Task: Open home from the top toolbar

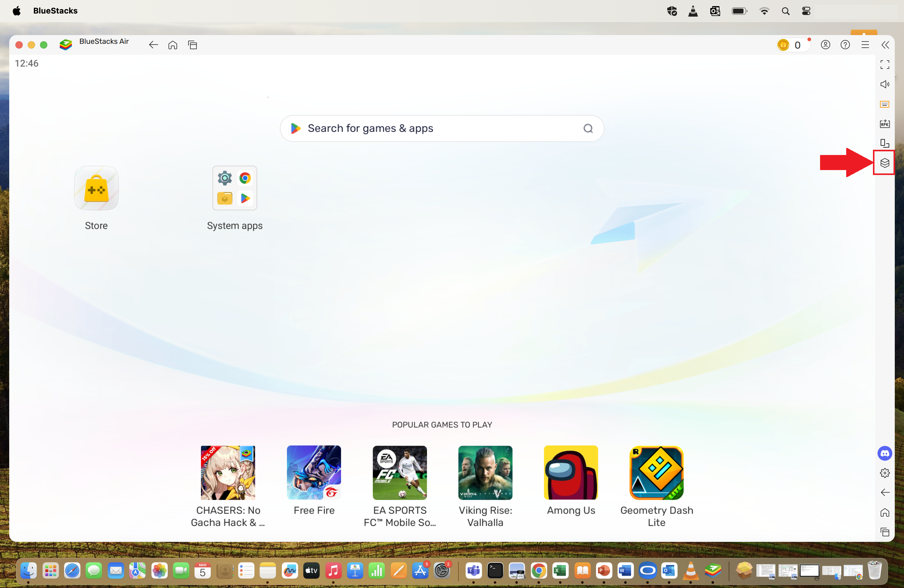Action: point(173,45)
